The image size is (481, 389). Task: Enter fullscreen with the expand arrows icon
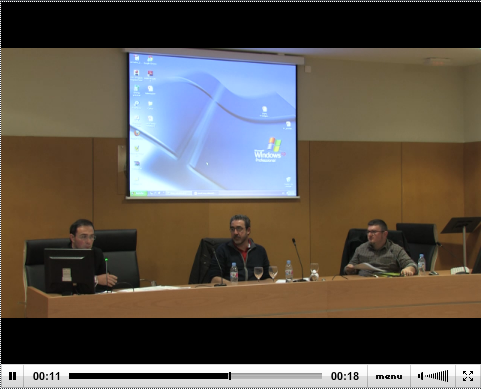[468, 376]
